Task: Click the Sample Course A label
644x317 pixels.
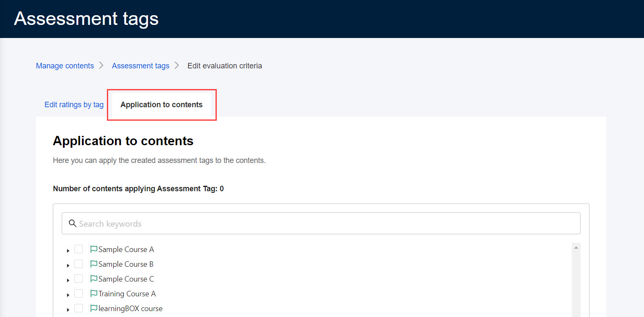Action: coord(126,249)
